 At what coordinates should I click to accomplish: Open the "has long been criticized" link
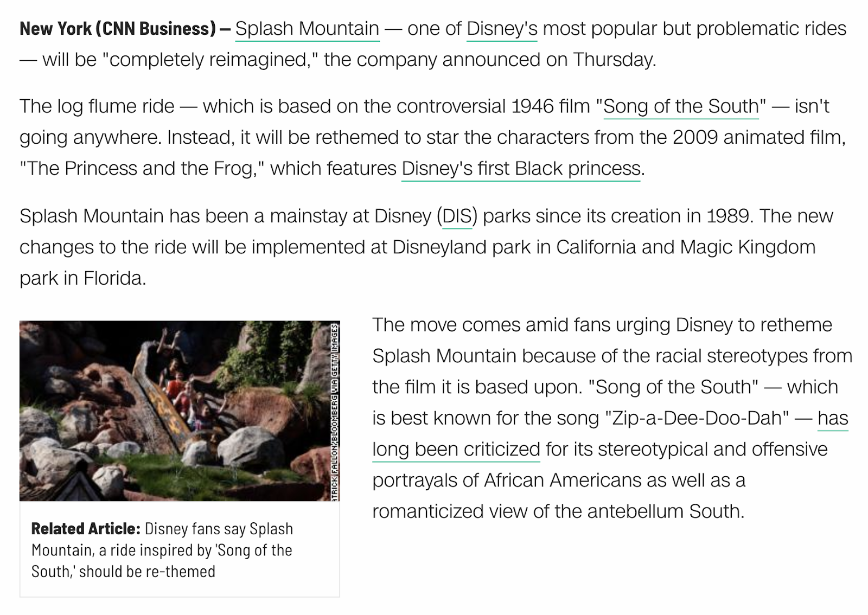click(456, 450)
